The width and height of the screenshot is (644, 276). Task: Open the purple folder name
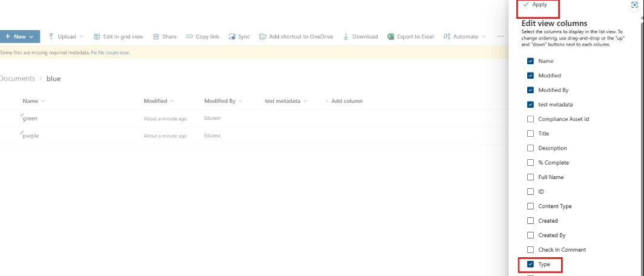[x=31, y=136]
